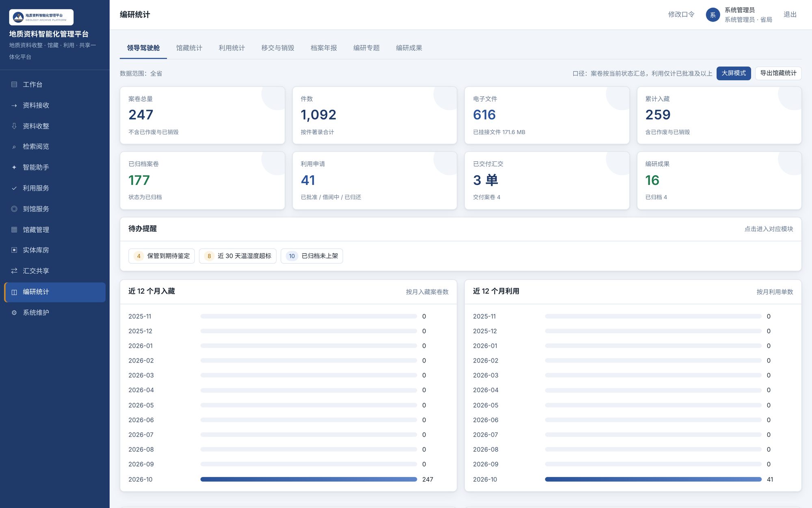The image size is (812, 508).
Task: Open the 保管到期待鉴定 reminder chip
Action: click(162, 256)
